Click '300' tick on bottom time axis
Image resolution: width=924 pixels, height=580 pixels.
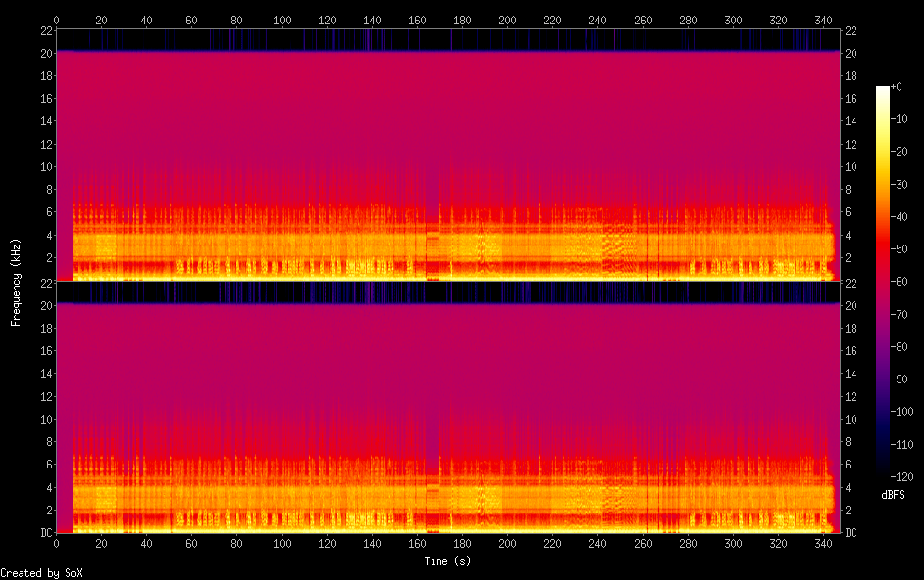(x=733, y=544)
